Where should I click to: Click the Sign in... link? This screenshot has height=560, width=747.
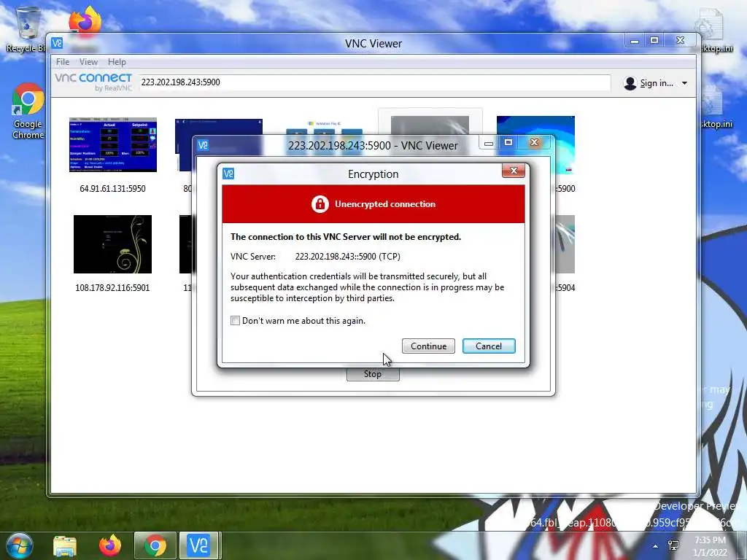(x=657, y=83)
